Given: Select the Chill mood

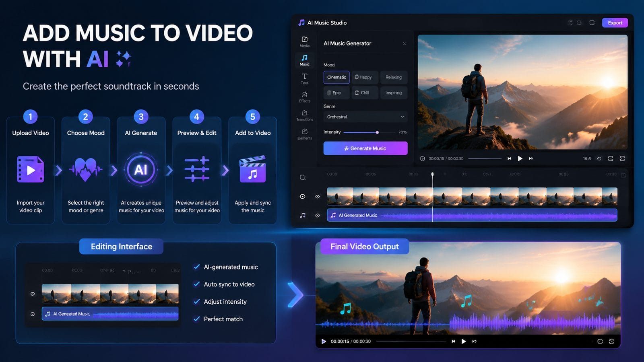Looking at the screenshot, I should [365, 93].
